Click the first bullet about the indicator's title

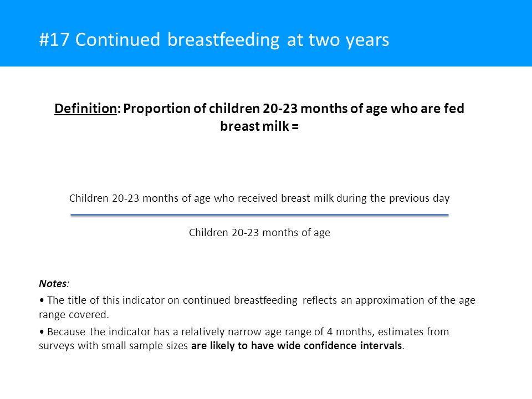pos(257,308)
